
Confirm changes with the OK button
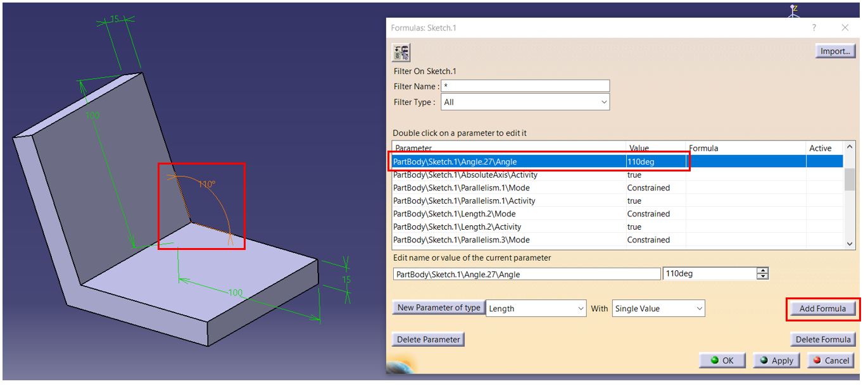(x=722, y=360)
